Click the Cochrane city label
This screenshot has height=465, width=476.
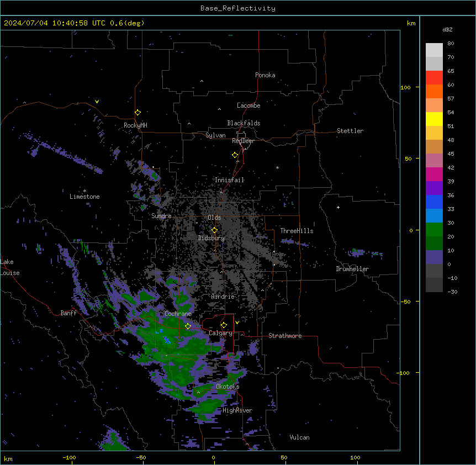pyautogui.click(x=178, y=314)
